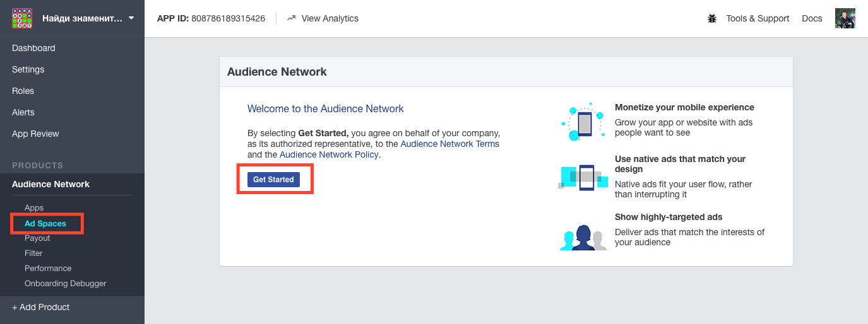Click the View Analytics chart icon
This screenshot has width=868, height=324.
coord(291,18)
